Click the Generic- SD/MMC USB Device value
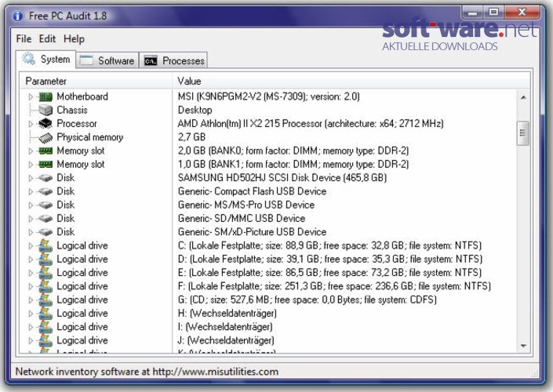 tap(242, 219)
